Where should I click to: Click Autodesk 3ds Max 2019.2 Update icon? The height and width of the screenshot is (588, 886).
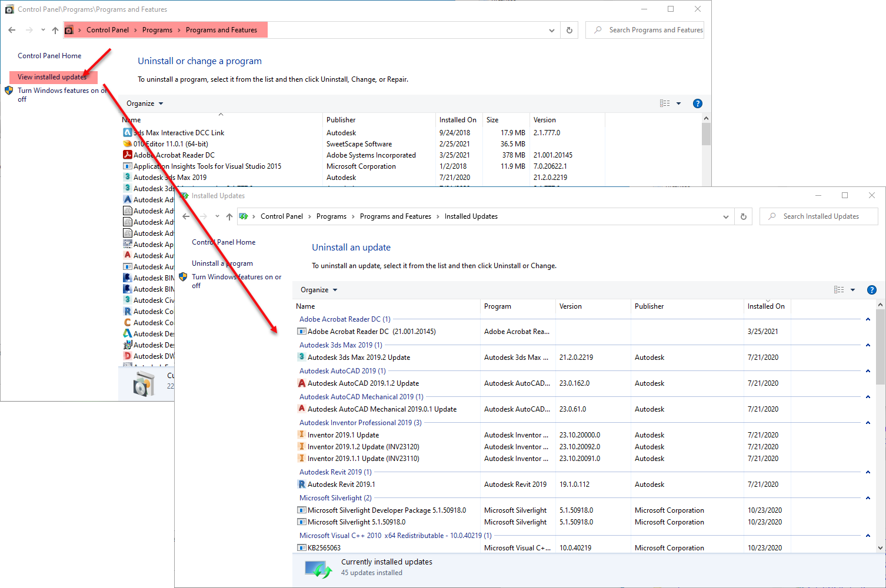click(x=302, y=357)
